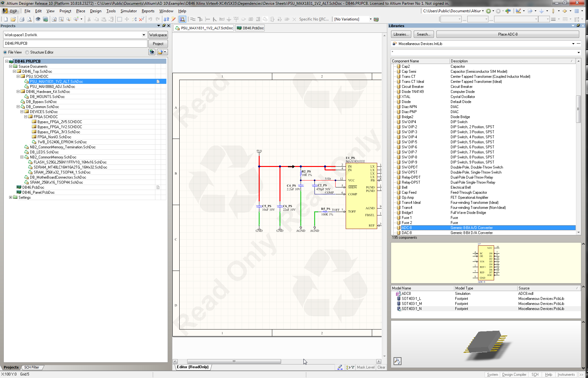Select the Structure Editor radio button
Image resolution: width=588 pixels, height=378 pixels.
point(27,52)
